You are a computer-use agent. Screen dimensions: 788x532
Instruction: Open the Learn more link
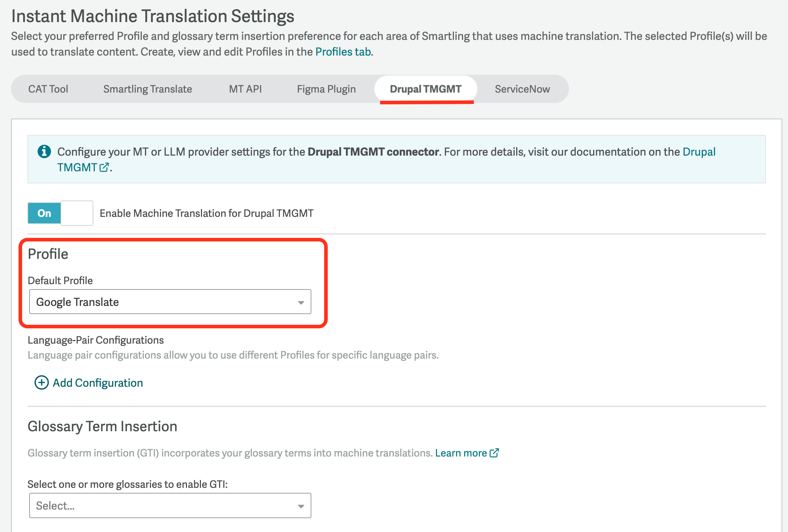tap(461, 453)
